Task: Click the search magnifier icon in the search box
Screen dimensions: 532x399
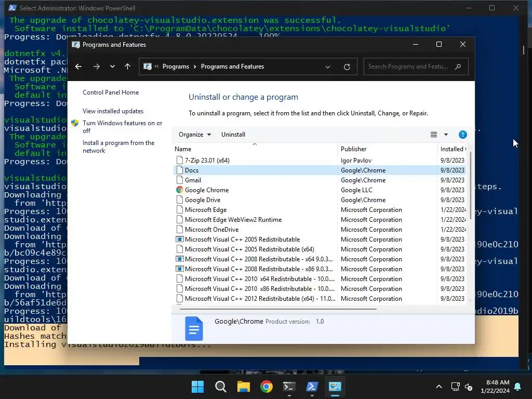Action: click(458, 66)
